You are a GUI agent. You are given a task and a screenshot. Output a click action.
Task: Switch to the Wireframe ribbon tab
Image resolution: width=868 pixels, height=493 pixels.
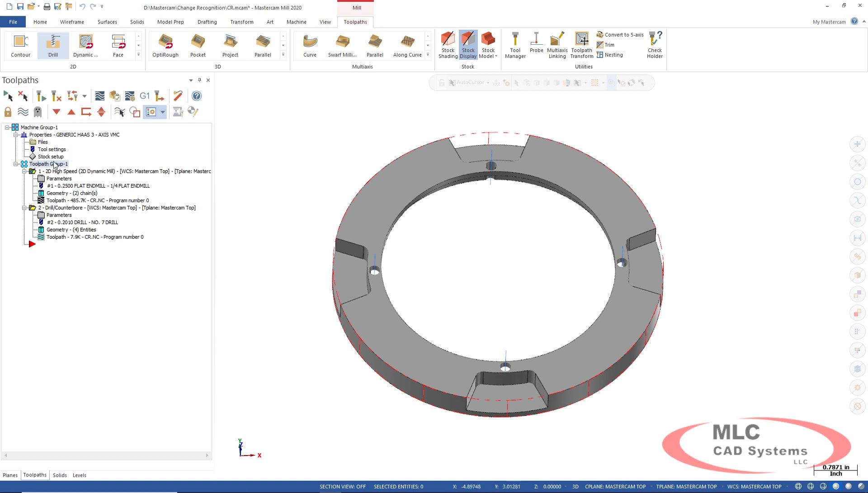(72, 22)
